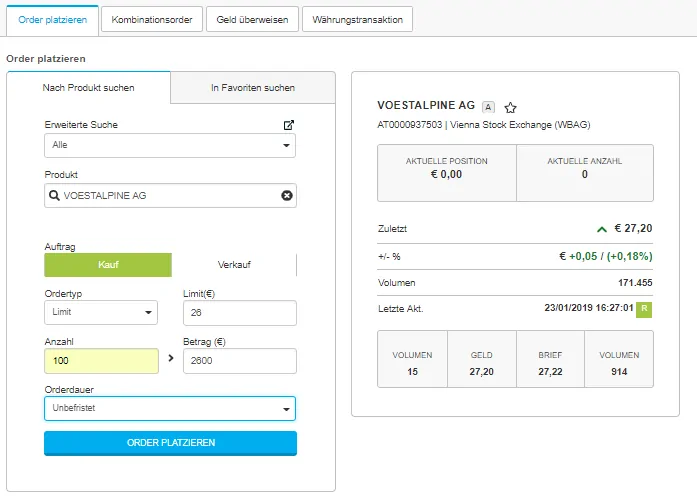Screen dimensions: 697x504
Task: Open the Erweiterte Suche Alle dropdown
Action: coord(170,145)
